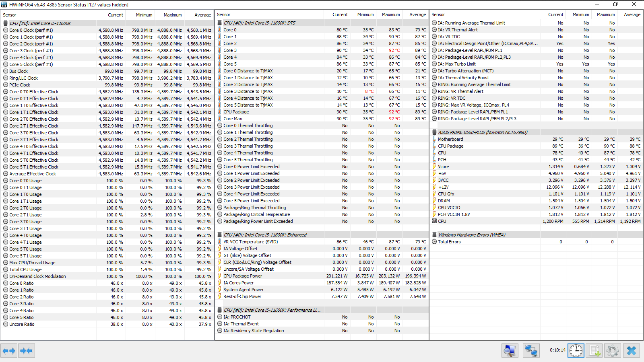Click the Average column header in middle panel

(415, 14)
